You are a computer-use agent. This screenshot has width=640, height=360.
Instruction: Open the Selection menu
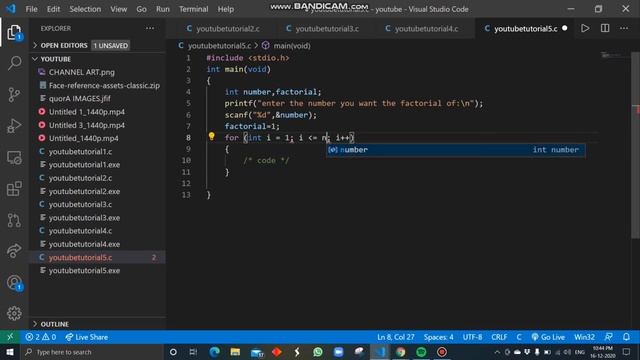pos(85,9)
